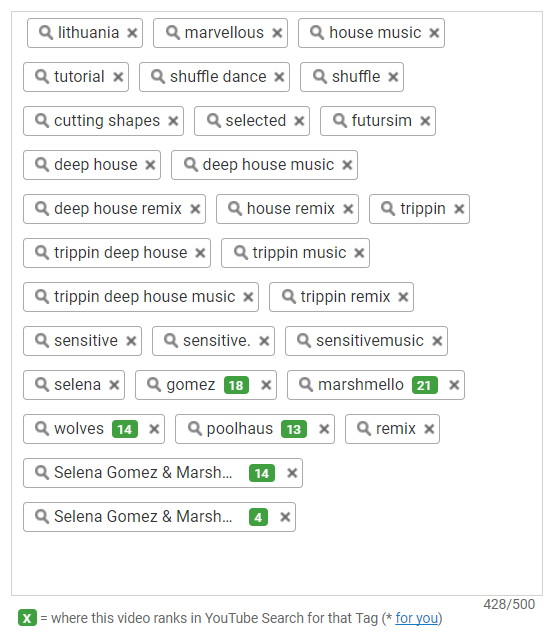This screenshot has height=638, width=555.
Task: Delete the 'futursim' tag using its X
Action: coord(425,121)
